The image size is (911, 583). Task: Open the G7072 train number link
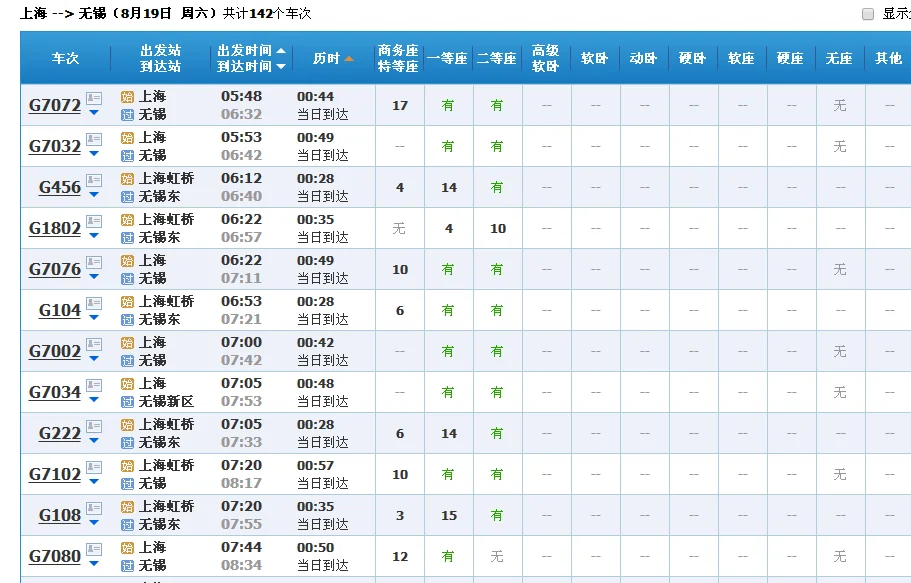click(54, 105)
